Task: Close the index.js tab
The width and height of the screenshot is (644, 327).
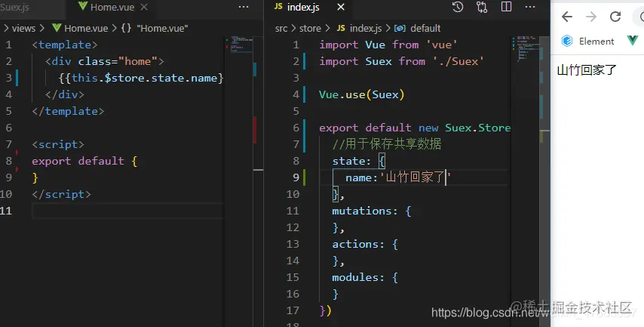Action: 341,7
